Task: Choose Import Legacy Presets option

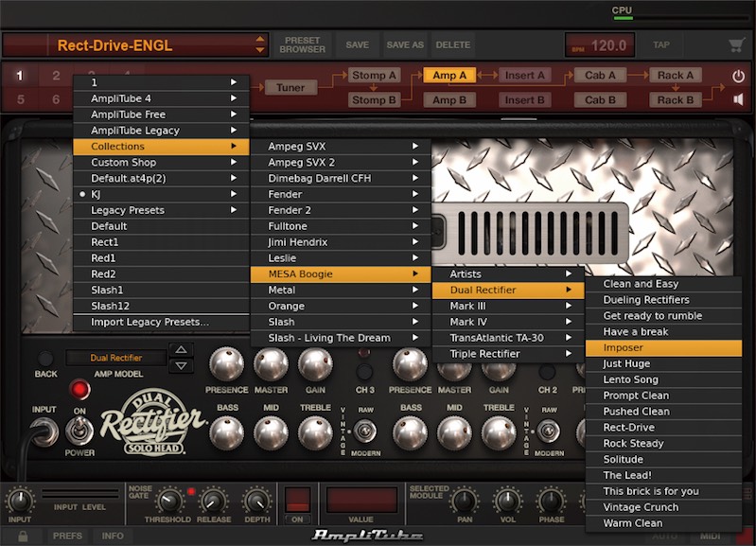Action: [161, 322]
